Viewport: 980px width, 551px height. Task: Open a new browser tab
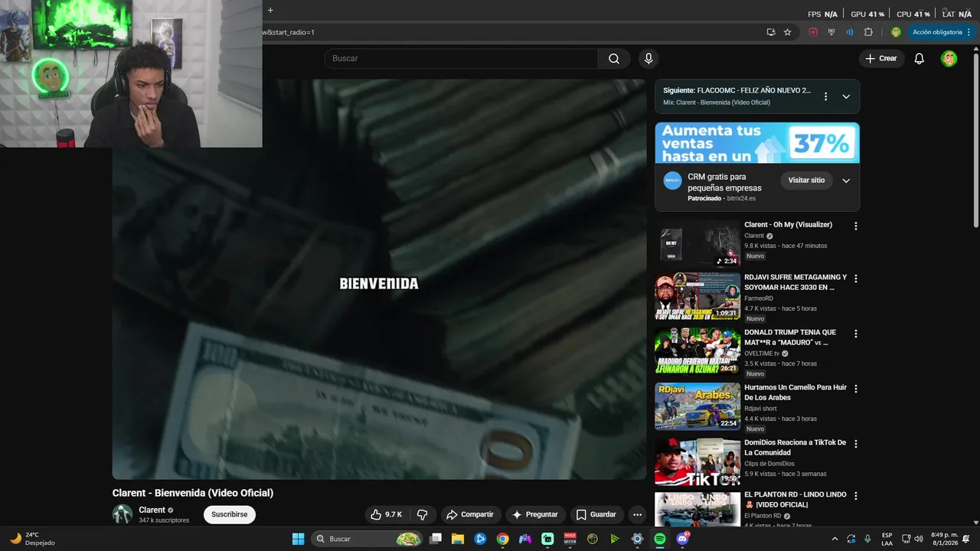tap(270, 10)
